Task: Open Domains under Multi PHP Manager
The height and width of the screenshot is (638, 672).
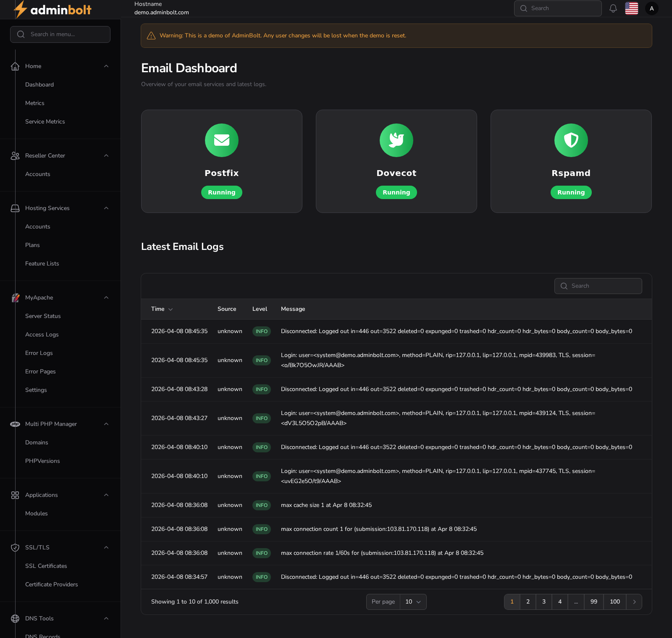Action: coord(37,443)
